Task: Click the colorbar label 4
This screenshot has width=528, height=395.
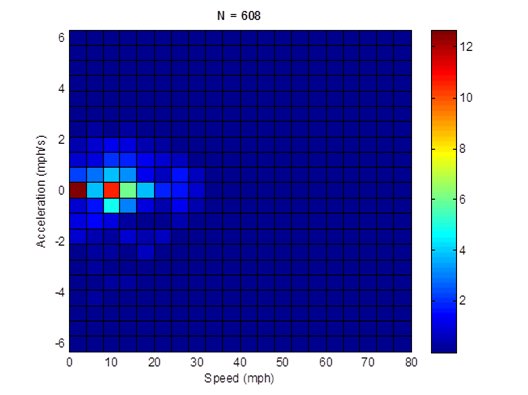Action: click(463, 251)
